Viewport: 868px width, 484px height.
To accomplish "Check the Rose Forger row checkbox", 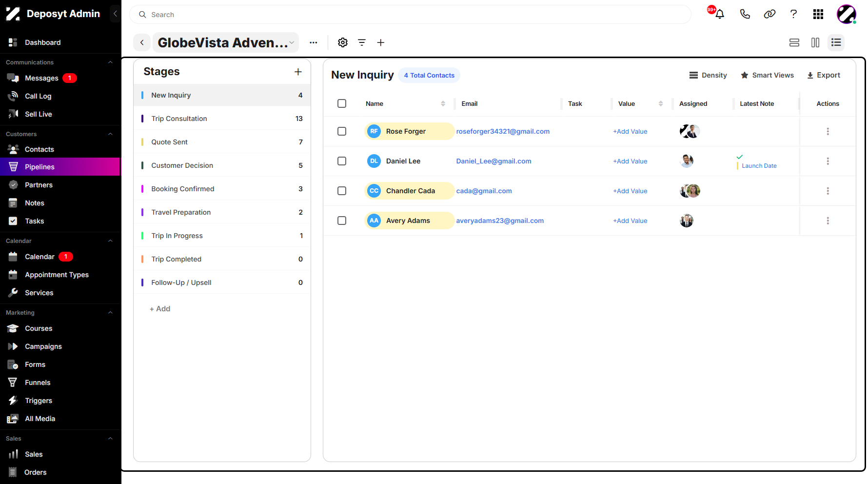I will click(342, 131).
